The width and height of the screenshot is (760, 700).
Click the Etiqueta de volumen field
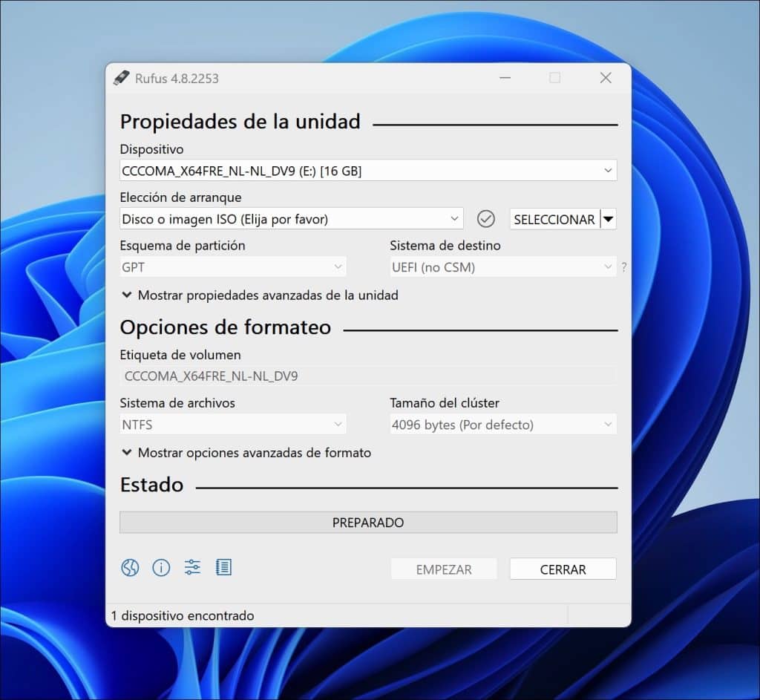368,376
